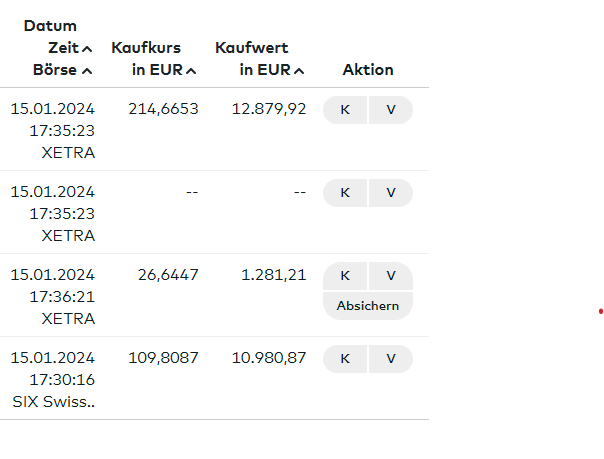Viewport: 604px width, 459px height.
Task: Click V for the SIX Swiss position
Action: tap(391, 359)
